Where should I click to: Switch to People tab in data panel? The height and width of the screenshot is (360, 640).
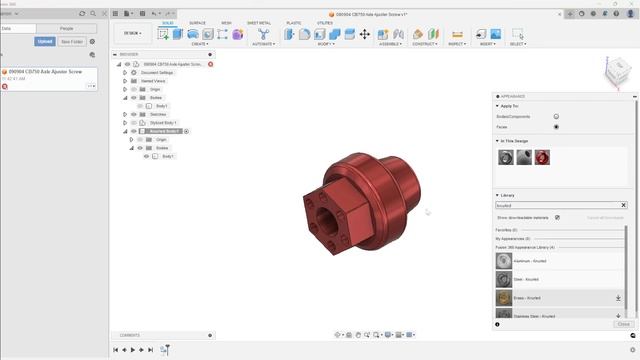pyautogui.click(x=67, y=29)
